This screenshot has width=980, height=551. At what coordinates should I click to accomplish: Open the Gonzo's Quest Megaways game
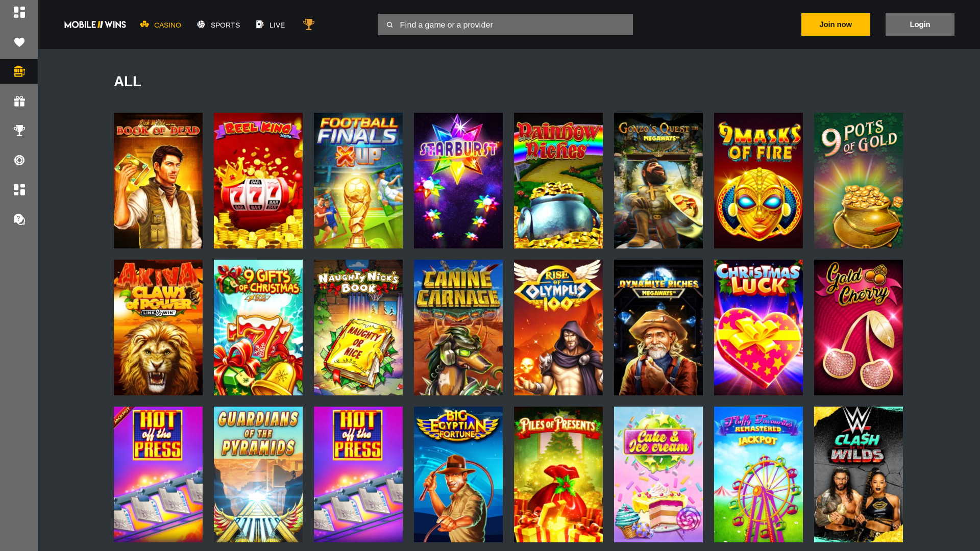click(658, 180)
